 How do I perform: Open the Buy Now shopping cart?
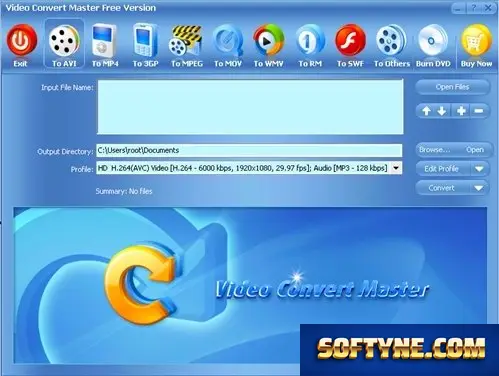(x=476, y=41)
